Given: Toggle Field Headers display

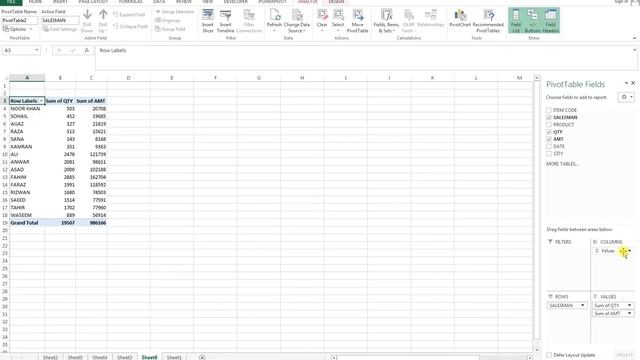Looking at the screenshot, I should point(551,20).
